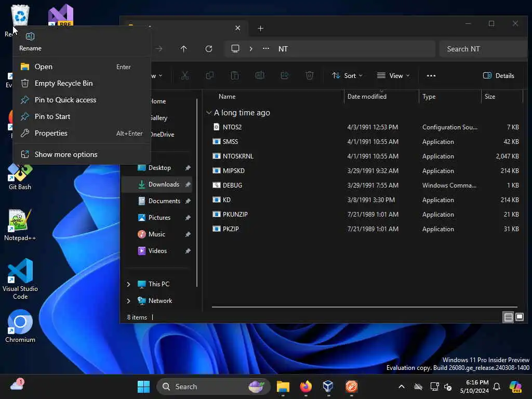The height and width of the screenshot is (399, 532).
Task: Select Visual Studio Code desktop icon
Action: tap(20, 279)
